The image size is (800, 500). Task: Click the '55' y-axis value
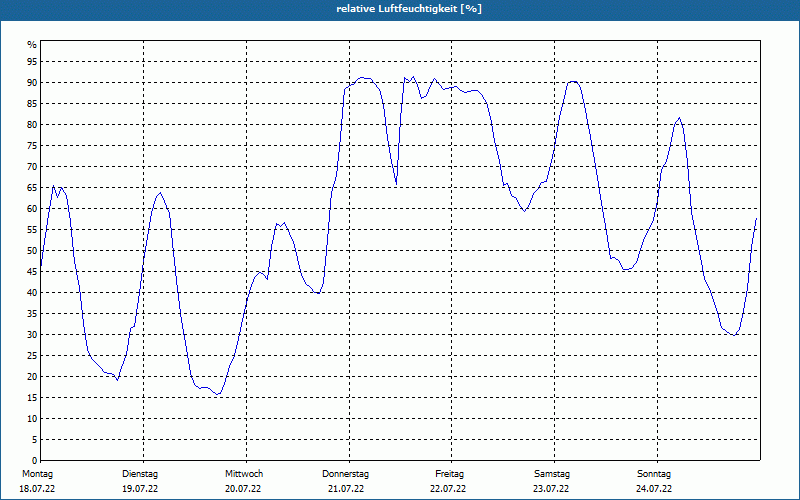tap(32, 230)
